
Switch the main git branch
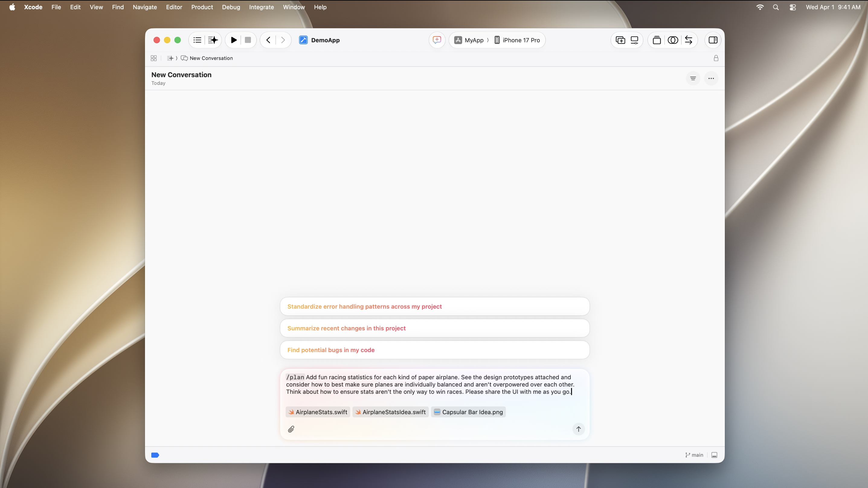[x=694, y=455]
